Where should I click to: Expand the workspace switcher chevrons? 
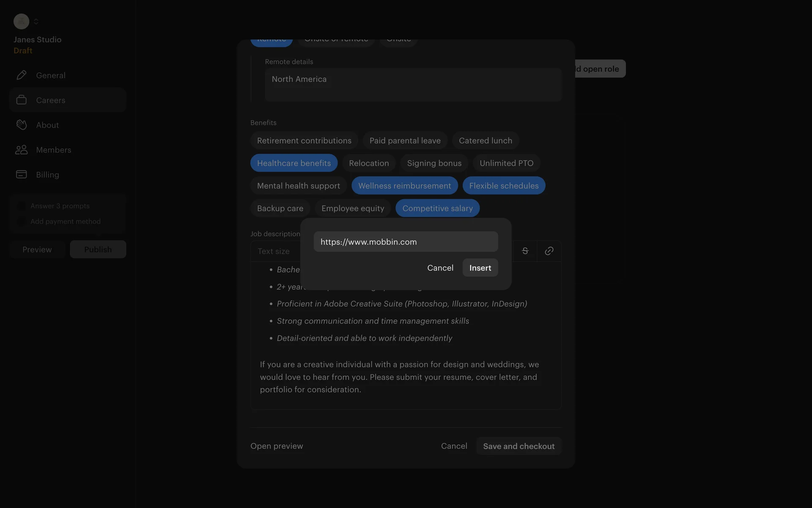(36, 21)
